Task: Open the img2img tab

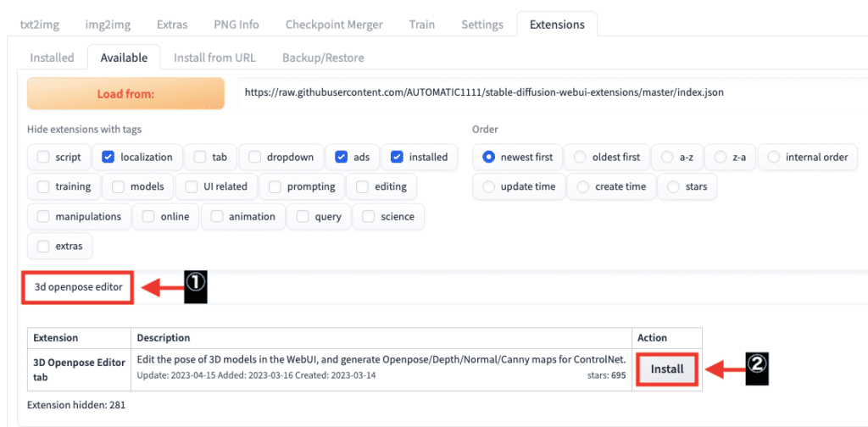Action: [107, 25]
